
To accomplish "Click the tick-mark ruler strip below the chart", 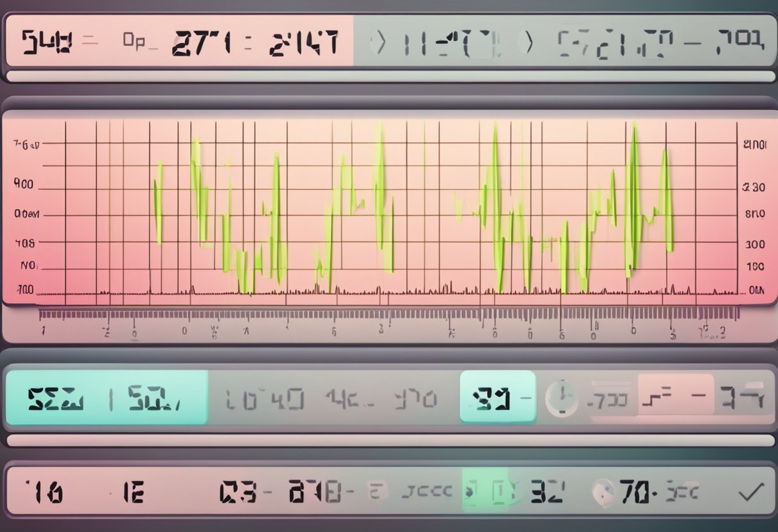I will point(389,313).
